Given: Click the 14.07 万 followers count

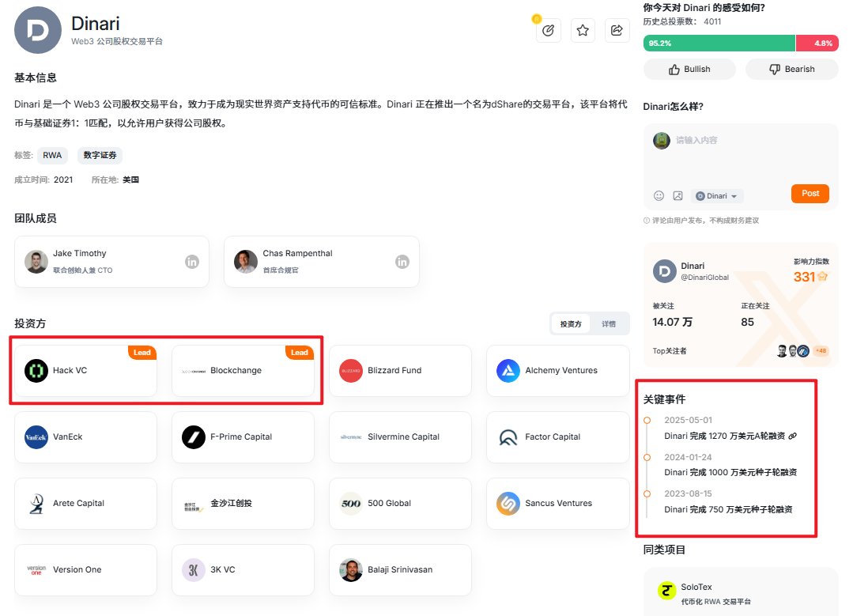Looking at the screenshot, I should coord(673,322).
